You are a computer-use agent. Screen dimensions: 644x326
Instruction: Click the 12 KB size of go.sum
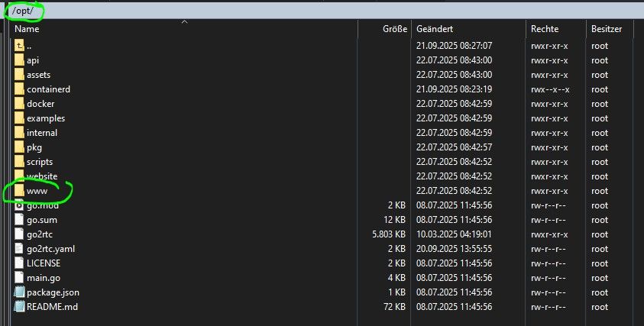click(395, 220)
